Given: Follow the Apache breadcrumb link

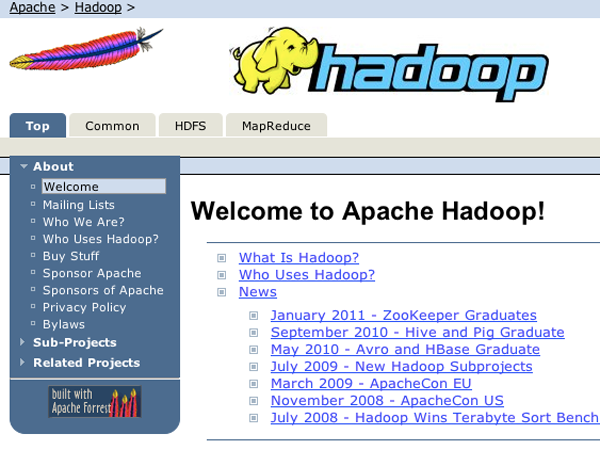Looking at the screenshot, I should click(x=33, y=7).
